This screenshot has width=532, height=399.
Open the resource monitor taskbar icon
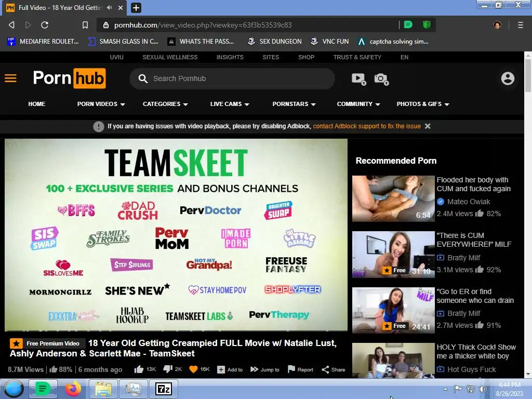point(134,389)
